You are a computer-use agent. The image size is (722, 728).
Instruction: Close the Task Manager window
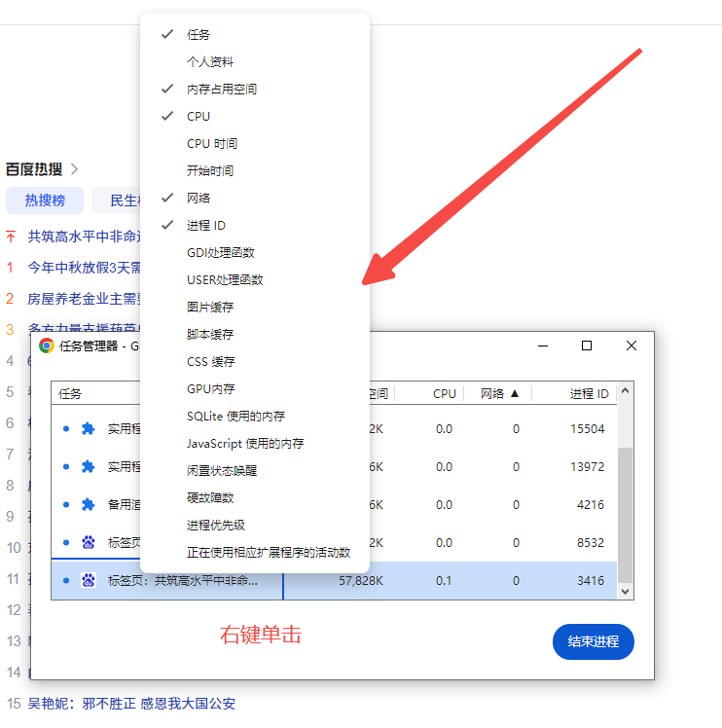point(631,346)
